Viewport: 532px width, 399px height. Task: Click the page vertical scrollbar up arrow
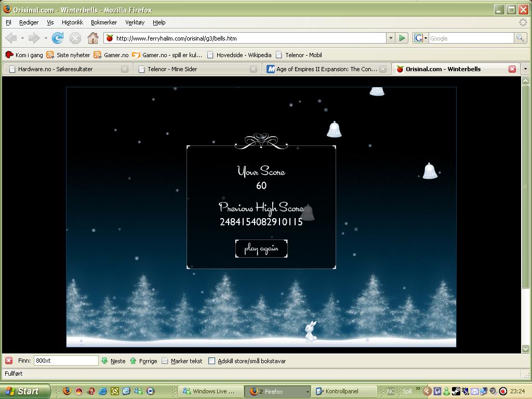(x=525, y=81)
